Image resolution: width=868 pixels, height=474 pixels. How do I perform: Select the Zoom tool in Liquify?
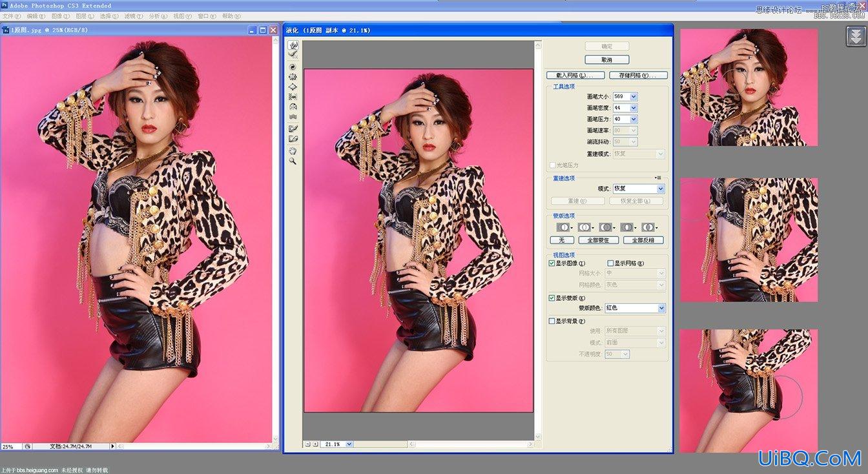[293, 161]
